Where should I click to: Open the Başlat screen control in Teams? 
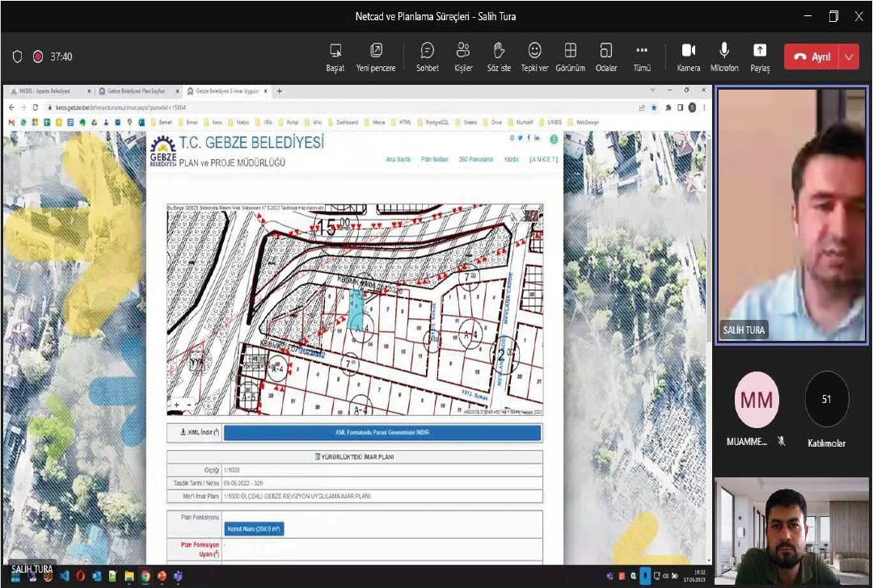[x=335, y=57]
